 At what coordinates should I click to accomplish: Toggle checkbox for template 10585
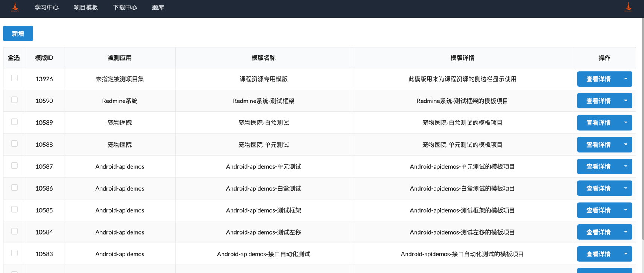click(x=14, y=209)
